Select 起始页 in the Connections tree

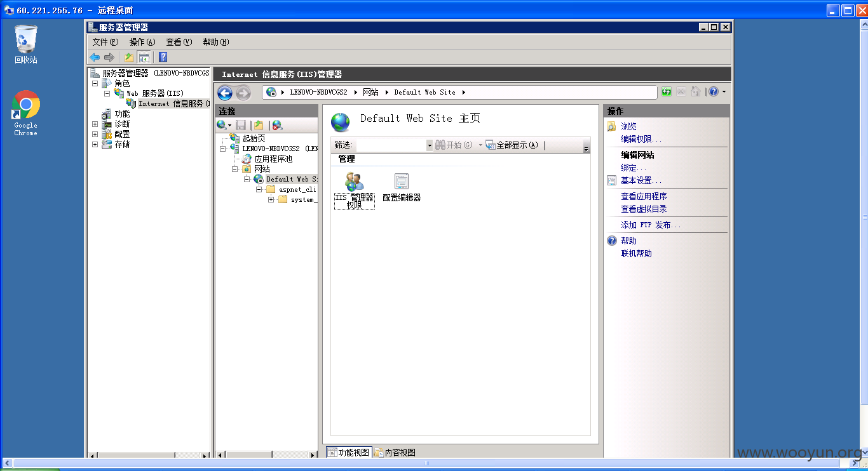click(254, 138)
